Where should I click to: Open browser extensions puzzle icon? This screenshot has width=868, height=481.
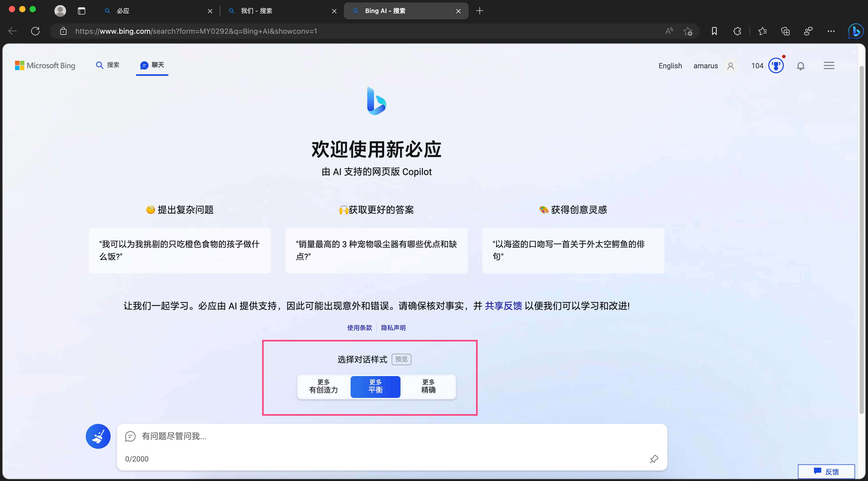(x=737, y=31)
